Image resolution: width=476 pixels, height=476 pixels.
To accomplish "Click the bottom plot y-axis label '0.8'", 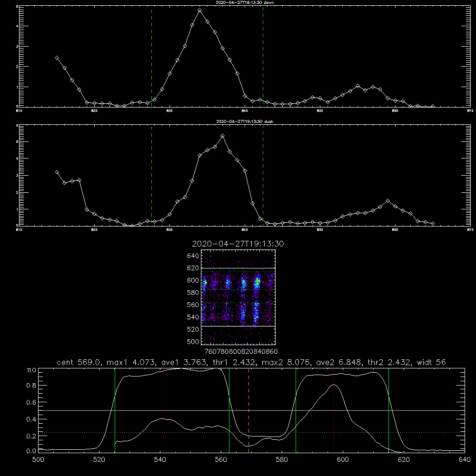I will [x=31, y=386].
